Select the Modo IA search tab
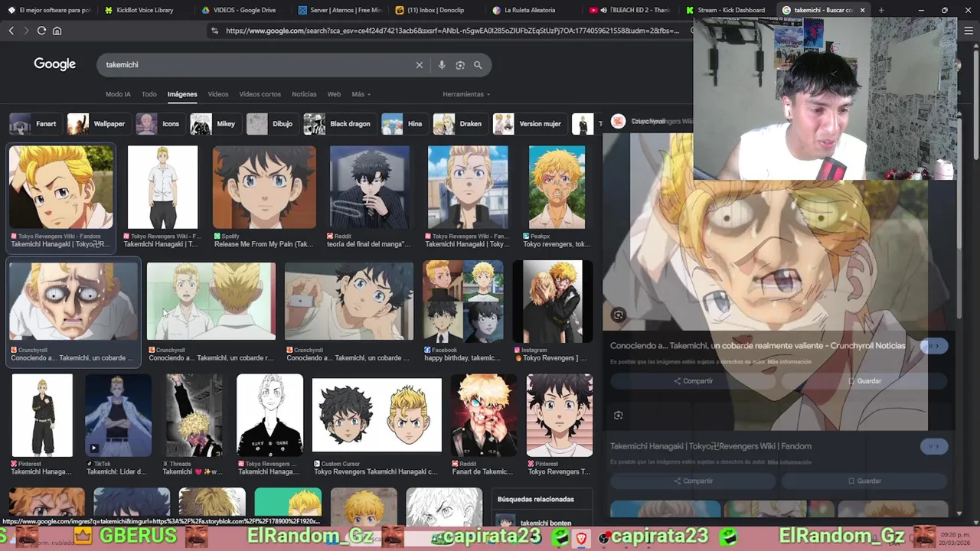 tap(118, 94)
